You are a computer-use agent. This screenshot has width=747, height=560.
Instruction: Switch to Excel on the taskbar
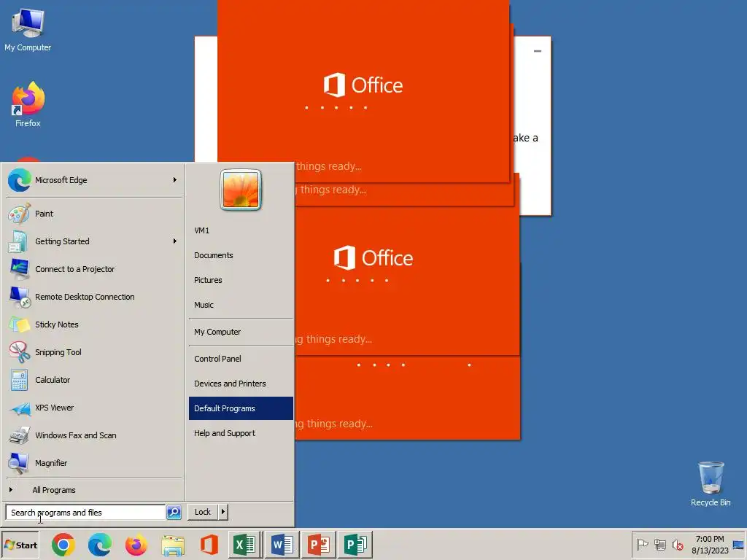[x=245, y=545]
